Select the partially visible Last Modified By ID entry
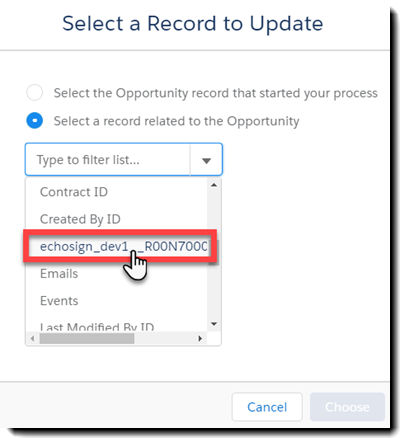This screenshot has height=438, width=400. click(x=97, y=326)
